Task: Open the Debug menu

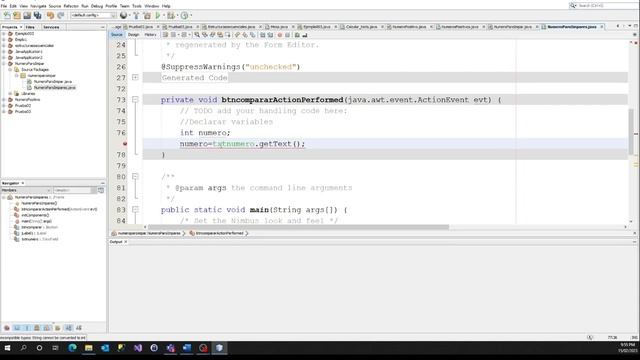Action: (x=97, y=6)
